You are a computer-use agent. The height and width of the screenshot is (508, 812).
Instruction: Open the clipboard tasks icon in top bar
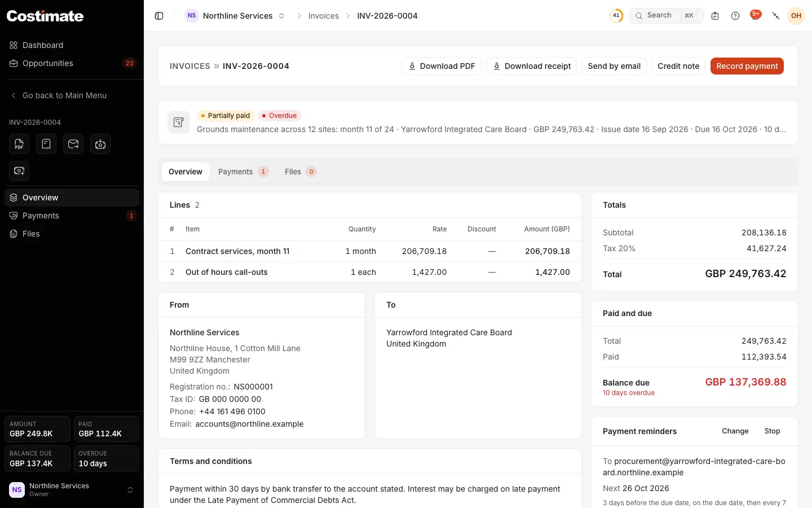click(x=715, y=16)
